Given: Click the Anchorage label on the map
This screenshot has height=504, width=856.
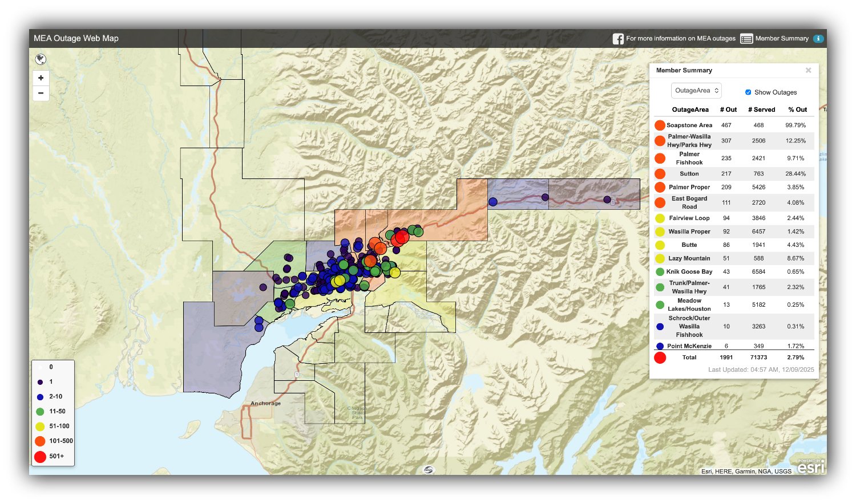Looking at the screenshot, I should tap(265, 404).
